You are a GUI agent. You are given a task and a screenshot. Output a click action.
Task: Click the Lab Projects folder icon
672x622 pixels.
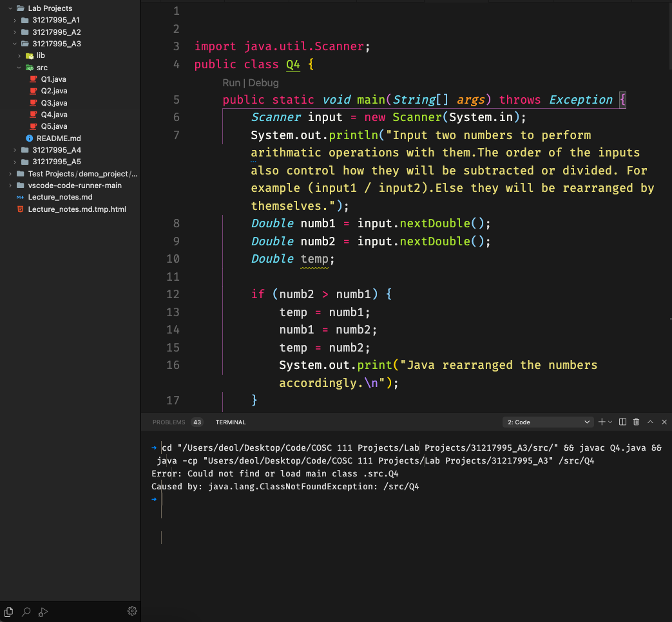[21, 8]
